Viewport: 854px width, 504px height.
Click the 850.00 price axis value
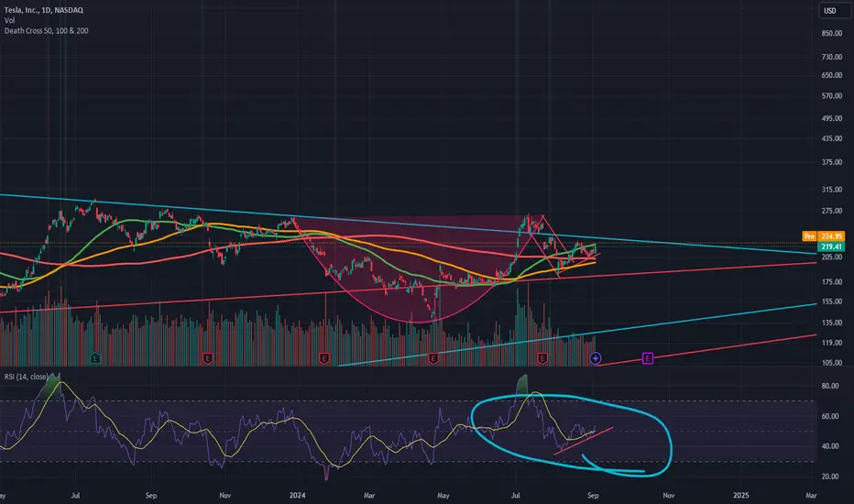pos(832,33)
